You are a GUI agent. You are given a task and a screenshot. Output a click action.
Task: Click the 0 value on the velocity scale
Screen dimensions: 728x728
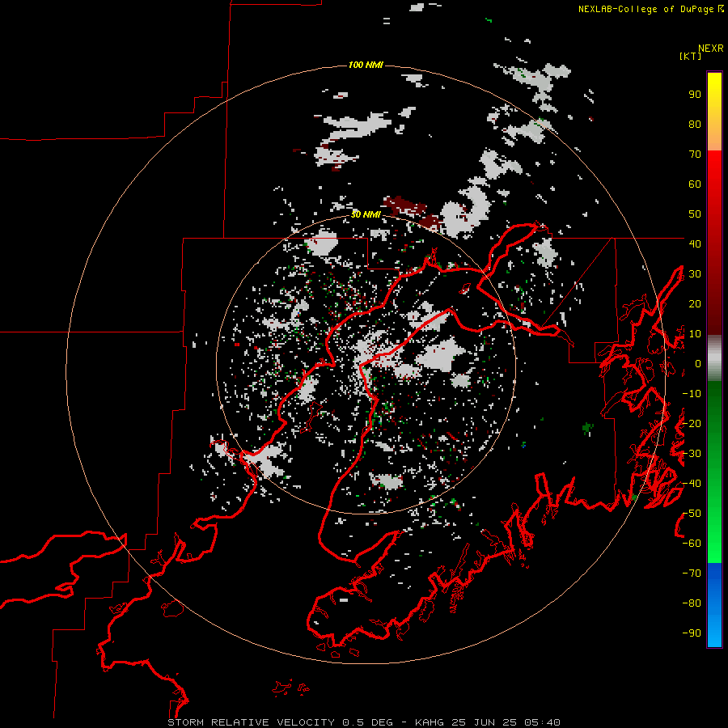point(698,363)
